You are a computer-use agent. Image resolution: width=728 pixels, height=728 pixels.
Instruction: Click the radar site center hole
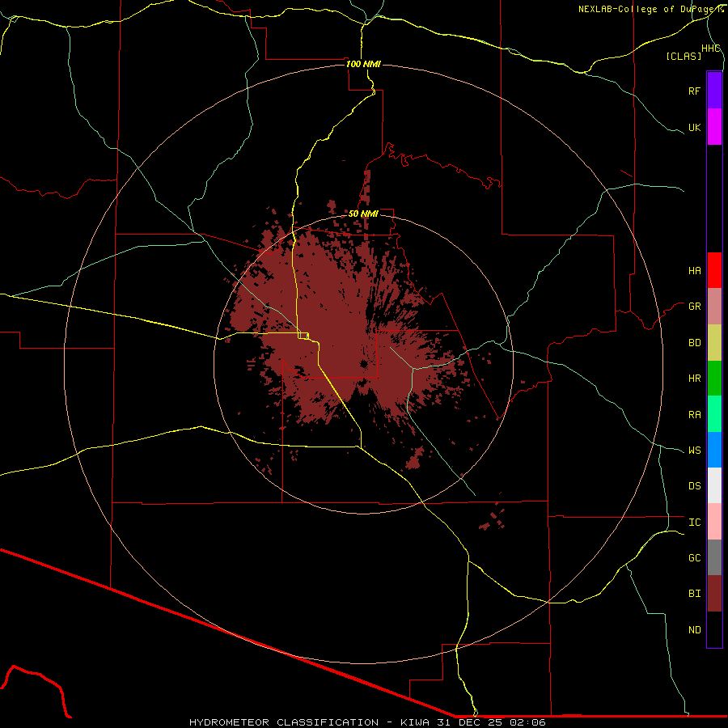click(x=363, y=365)
